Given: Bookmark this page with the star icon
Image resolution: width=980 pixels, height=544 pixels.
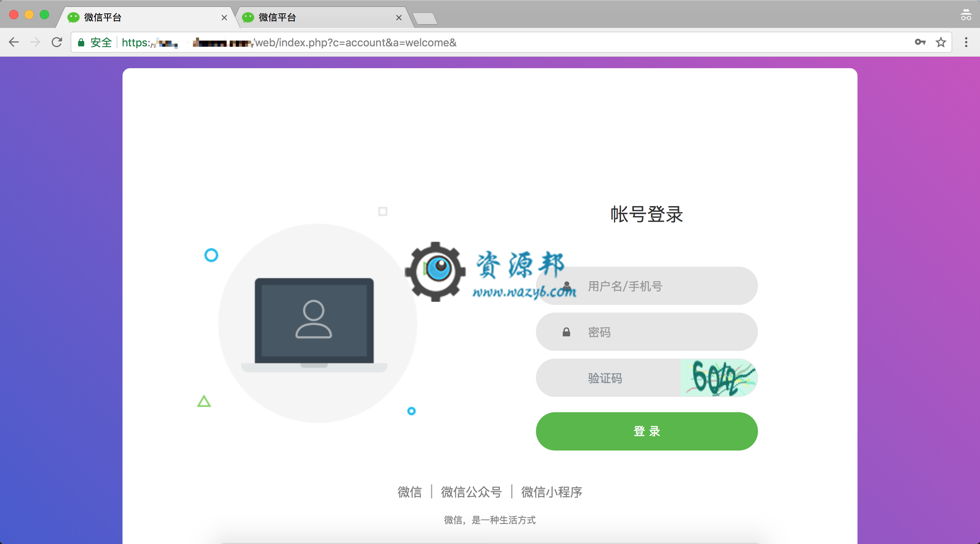Looking at the screenshot, I should [x=941, y=42].
